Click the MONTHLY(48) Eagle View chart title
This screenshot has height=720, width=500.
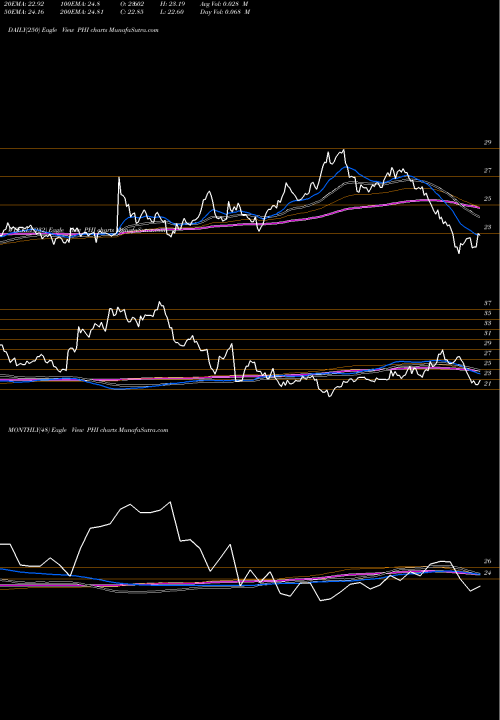(x=88, y=430)
